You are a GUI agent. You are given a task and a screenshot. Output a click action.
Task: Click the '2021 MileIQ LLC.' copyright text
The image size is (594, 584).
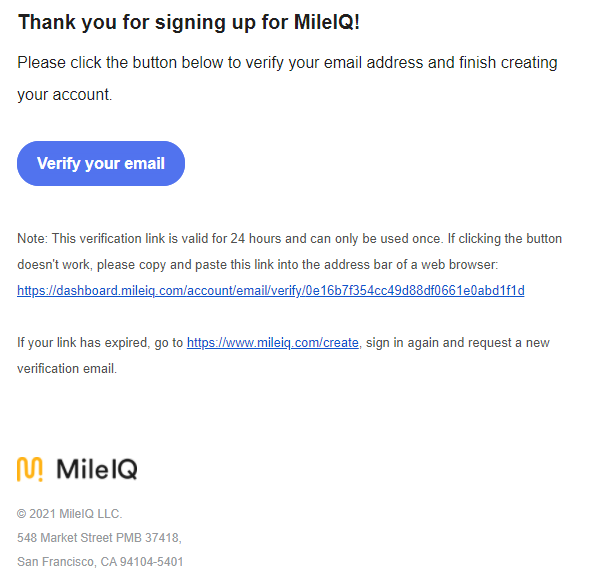pyautogui.click(x=75, y=514)
